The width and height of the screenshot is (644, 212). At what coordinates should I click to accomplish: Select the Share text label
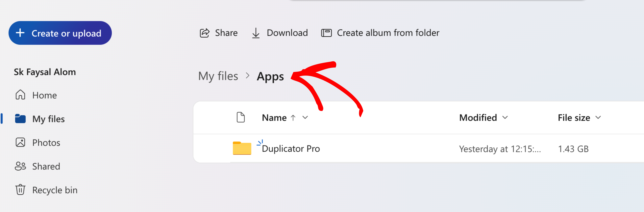tap(226, 33)
